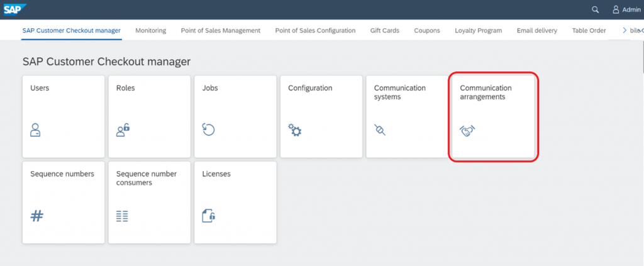Open the Loyalty Program tab
This screenshot has height=266, width=644.
479,30
